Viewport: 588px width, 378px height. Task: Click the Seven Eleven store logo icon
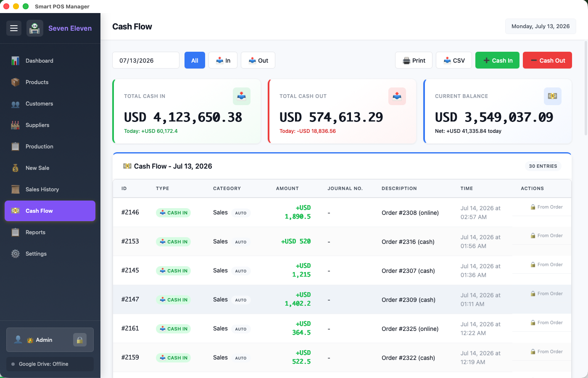pos(35,28)
